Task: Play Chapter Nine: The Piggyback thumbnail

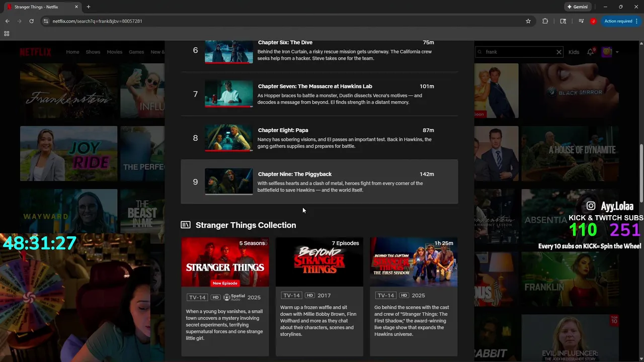Action: click(228, 182)
